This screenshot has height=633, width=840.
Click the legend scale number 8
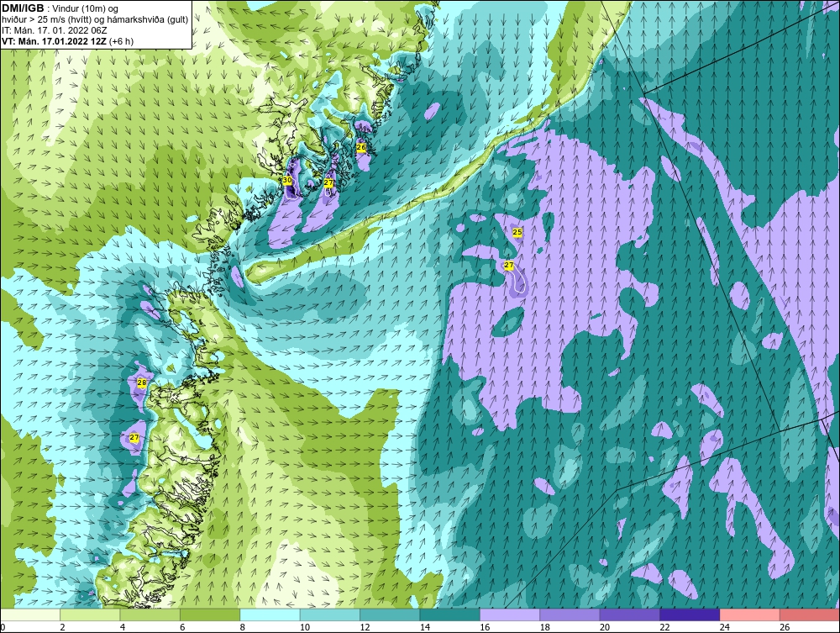pos(243,628)
